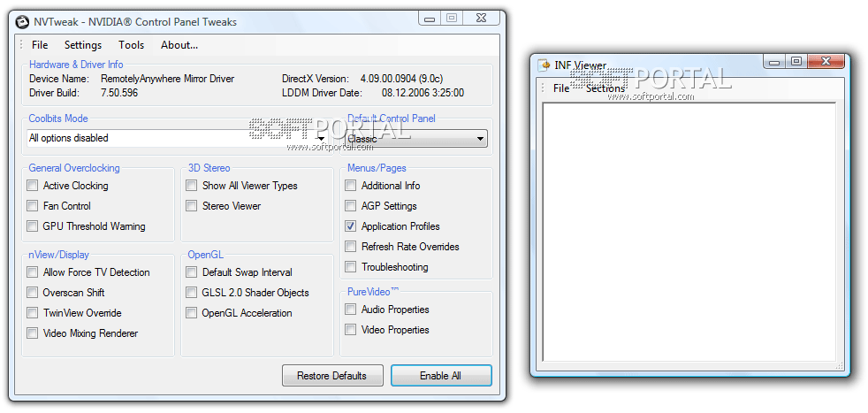Click the NVTweak title bar app icon
The image size is (868, 413).
click(21, 22)
